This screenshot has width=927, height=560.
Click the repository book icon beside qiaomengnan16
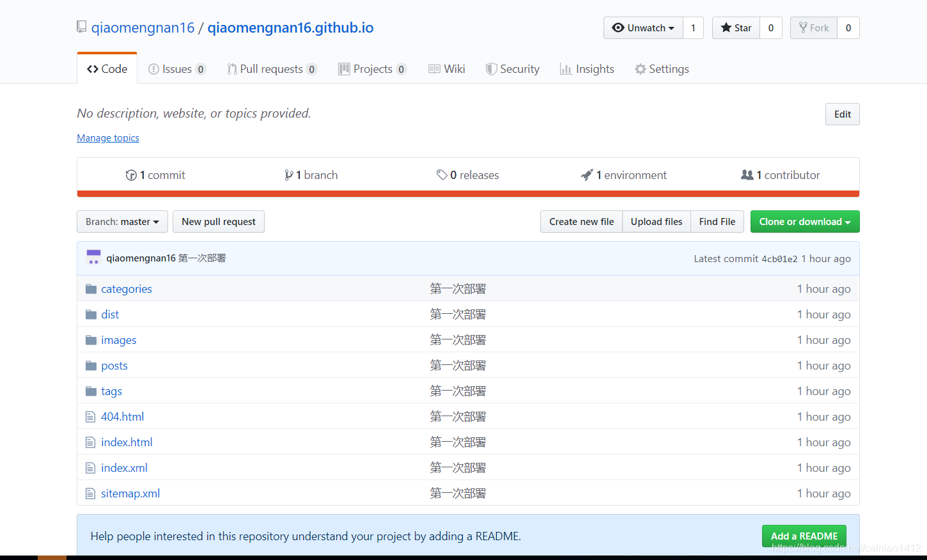[x=81, y=27]
